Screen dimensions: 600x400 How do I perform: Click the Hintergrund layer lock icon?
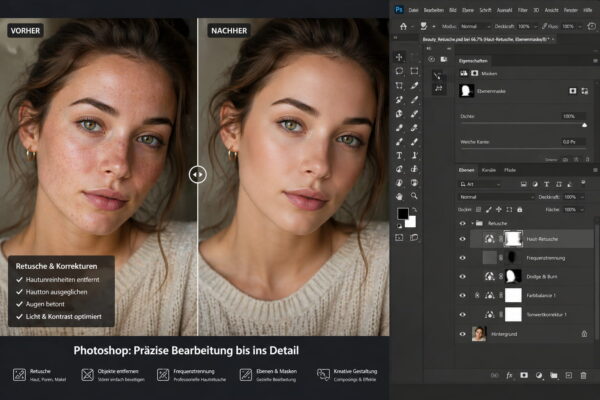click(584, 334)
